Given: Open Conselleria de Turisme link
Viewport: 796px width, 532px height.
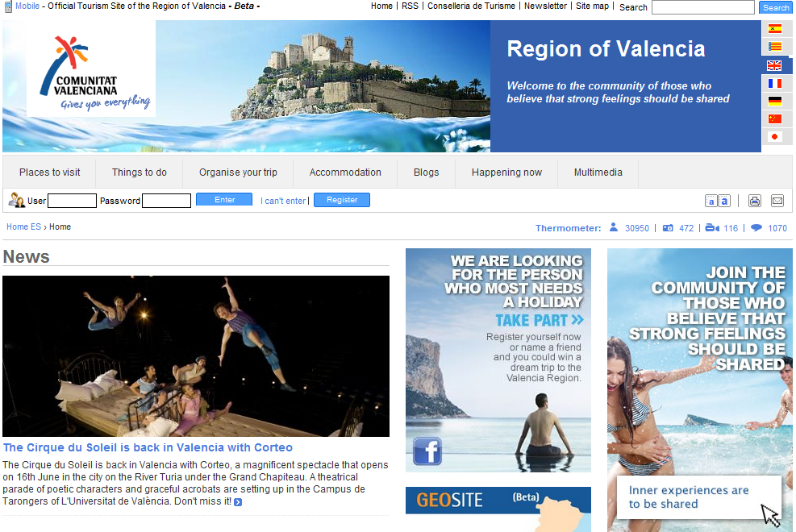Looking at the screenshot, I should tap(471, 6).
